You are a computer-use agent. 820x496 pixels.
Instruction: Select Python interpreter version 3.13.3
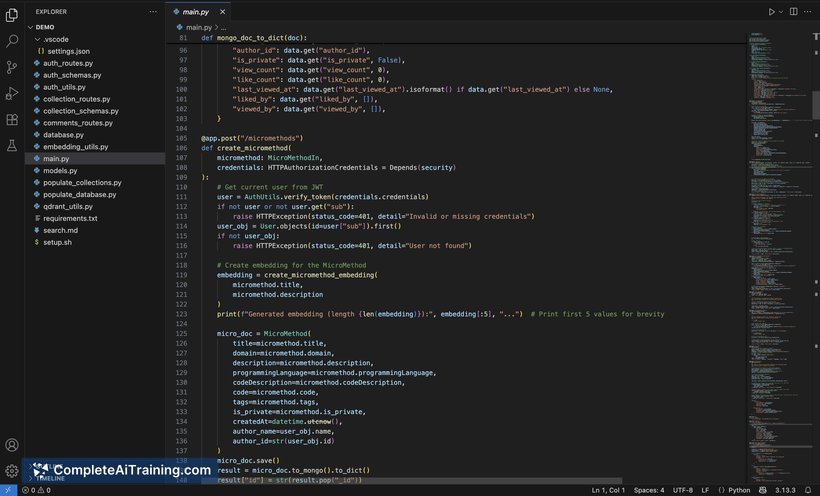785,490
